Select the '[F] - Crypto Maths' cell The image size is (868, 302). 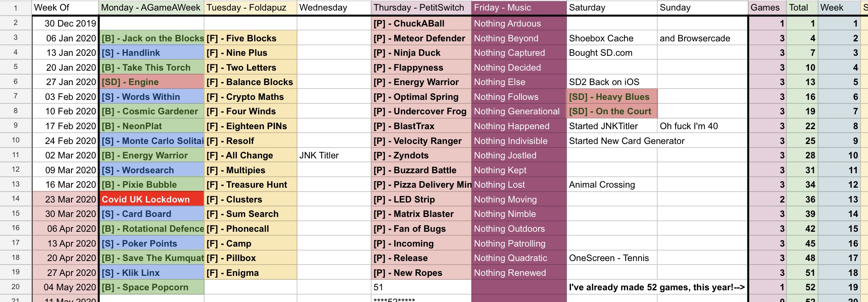tap(250, 97)
